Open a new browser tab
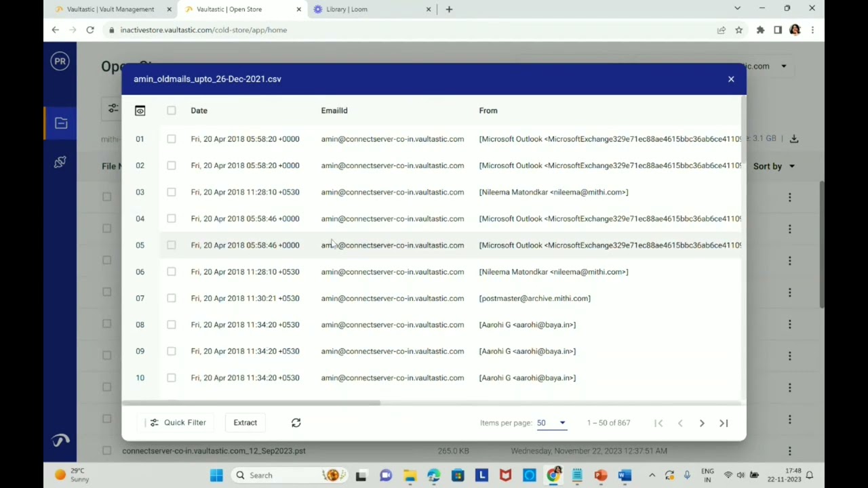The height and width of the screenshot is (488, 868). tap(449, 9)
